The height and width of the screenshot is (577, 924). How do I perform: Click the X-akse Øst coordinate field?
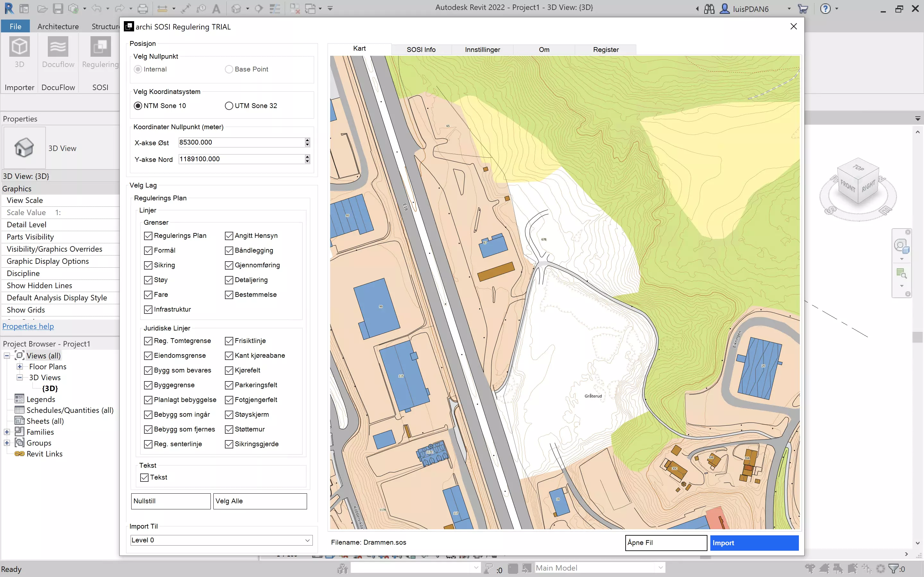click(241, 142)
